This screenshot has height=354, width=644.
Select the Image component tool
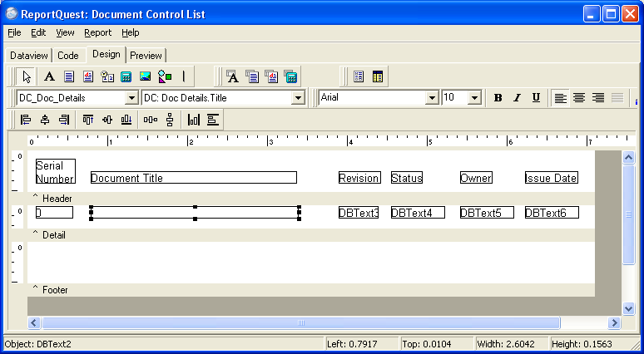146,76
